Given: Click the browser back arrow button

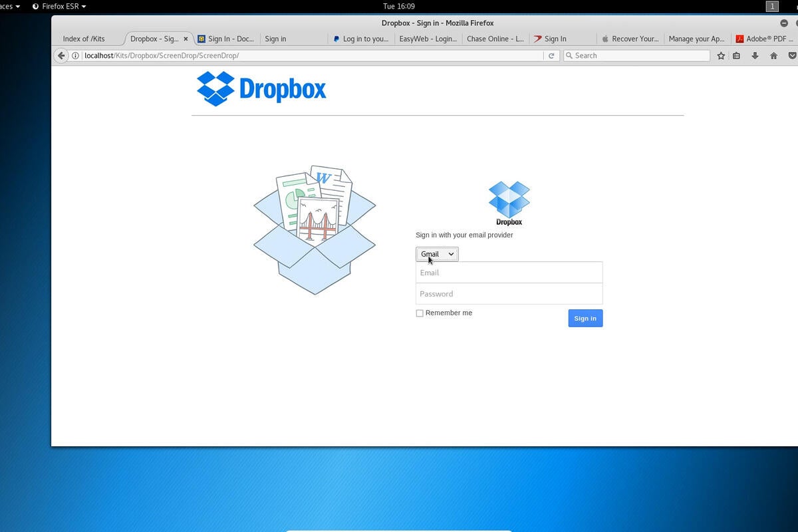Looking at the screenshot, I should (x=61, y=56).
